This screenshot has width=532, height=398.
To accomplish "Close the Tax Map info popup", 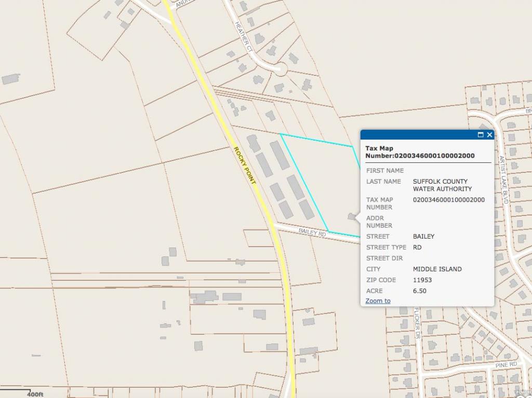I will pyautogui.click(x=489, y=135).
